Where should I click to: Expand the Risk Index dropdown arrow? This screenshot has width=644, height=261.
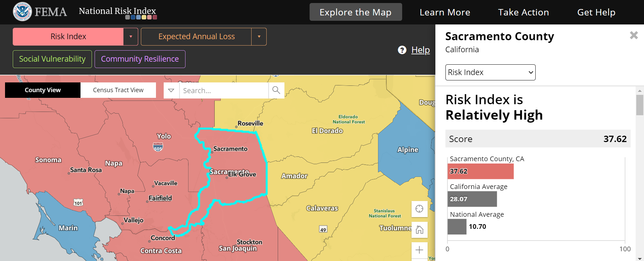(x=131, y=37)
